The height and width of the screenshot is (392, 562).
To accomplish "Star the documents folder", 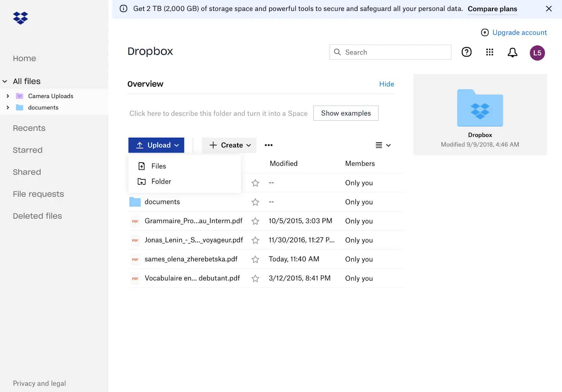I will click(x=255, y=202).
